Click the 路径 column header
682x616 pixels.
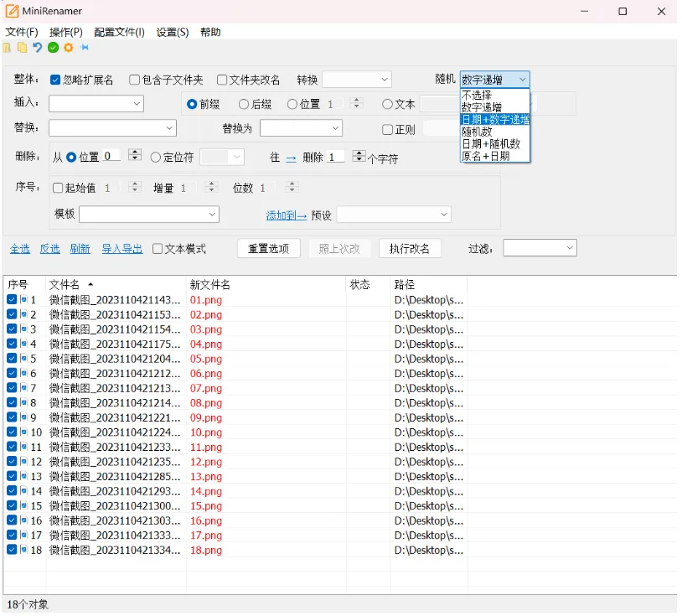[429, 284]
